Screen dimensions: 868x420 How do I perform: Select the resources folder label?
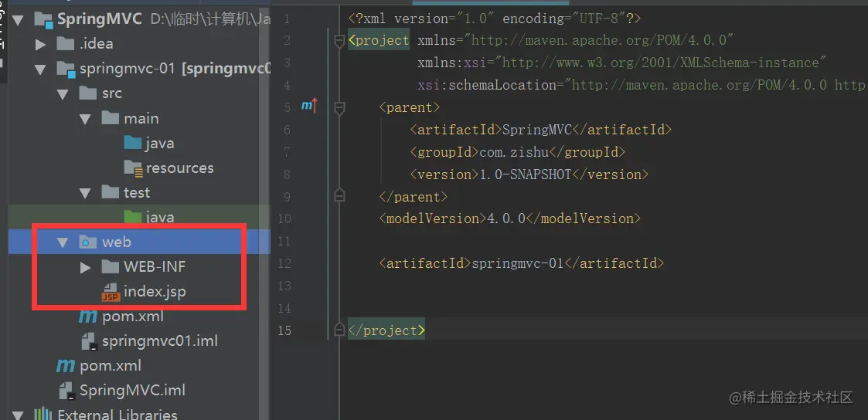180,168
